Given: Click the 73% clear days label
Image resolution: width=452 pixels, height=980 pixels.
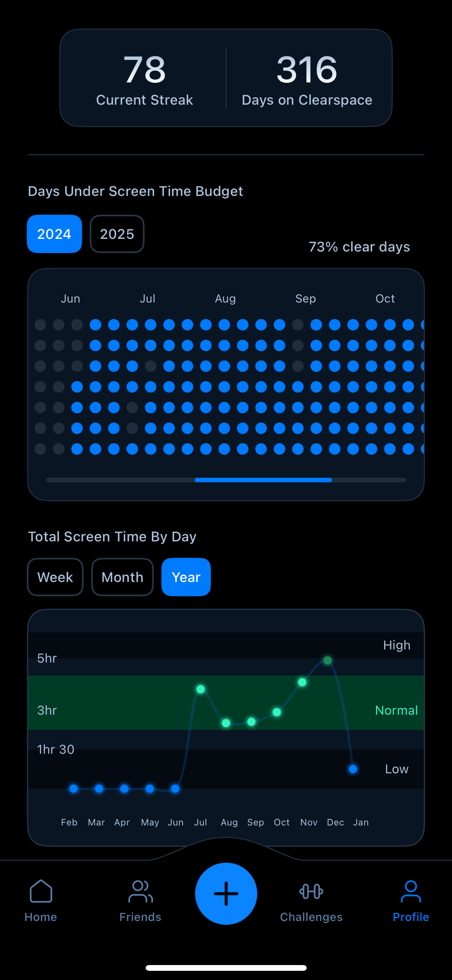Looking at the screenshot, I should click(x=359, y=247).
